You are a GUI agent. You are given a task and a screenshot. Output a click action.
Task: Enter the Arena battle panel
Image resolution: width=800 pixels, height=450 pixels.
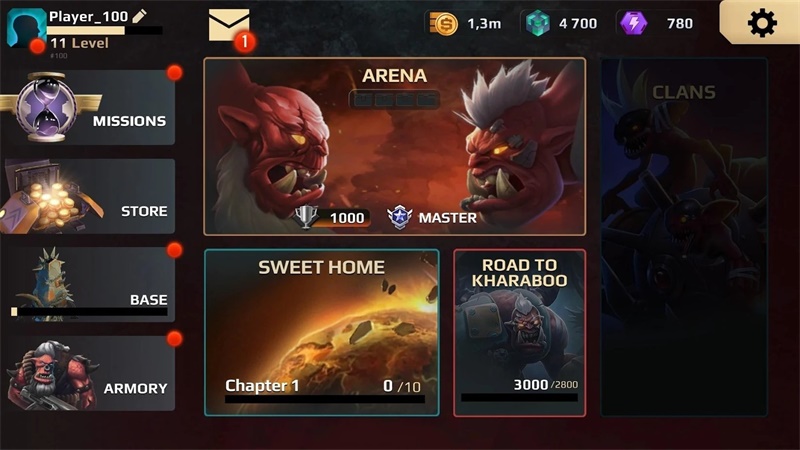pos(394,146)
